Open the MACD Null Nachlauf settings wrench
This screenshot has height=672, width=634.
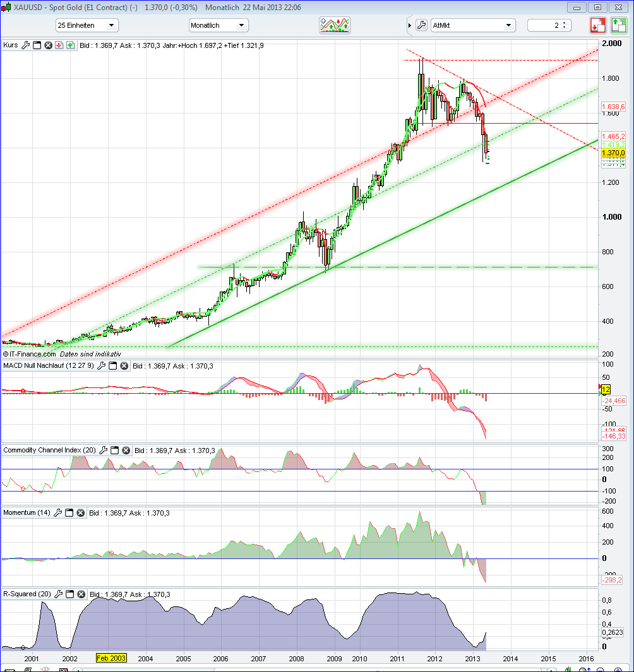click(101, 365)
